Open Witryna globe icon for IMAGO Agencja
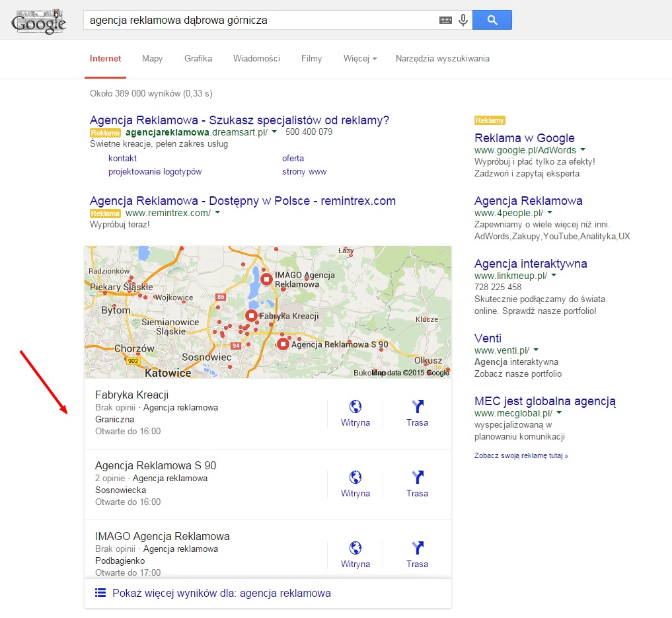The height and width of the screenshot is (618, 672). pyautogui.click(x=355, y=547)
